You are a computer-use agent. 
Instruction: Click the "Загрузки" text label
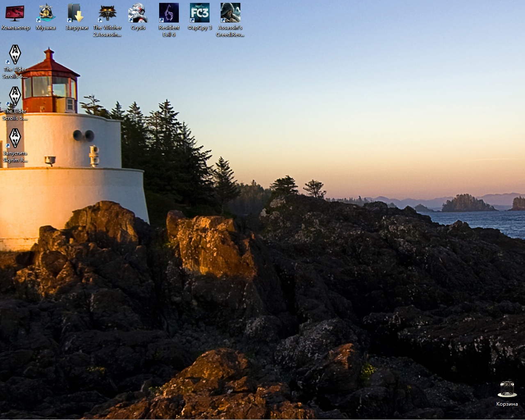tap(76, 27)
